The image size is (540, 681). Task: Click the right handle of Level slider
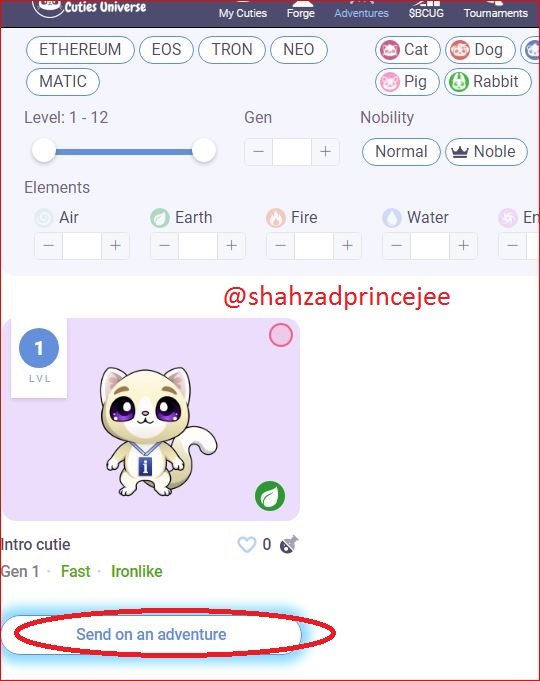pos(204,151)
